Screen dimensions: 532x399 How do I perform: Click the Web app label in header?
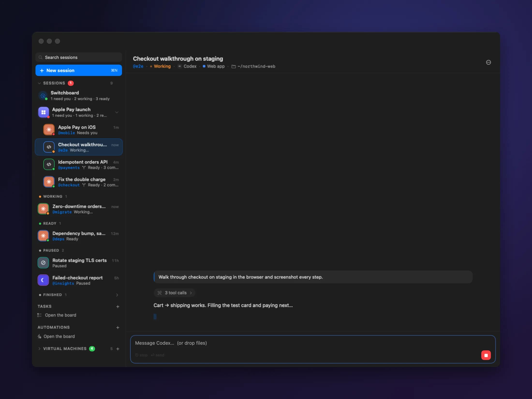coord(216,66)
